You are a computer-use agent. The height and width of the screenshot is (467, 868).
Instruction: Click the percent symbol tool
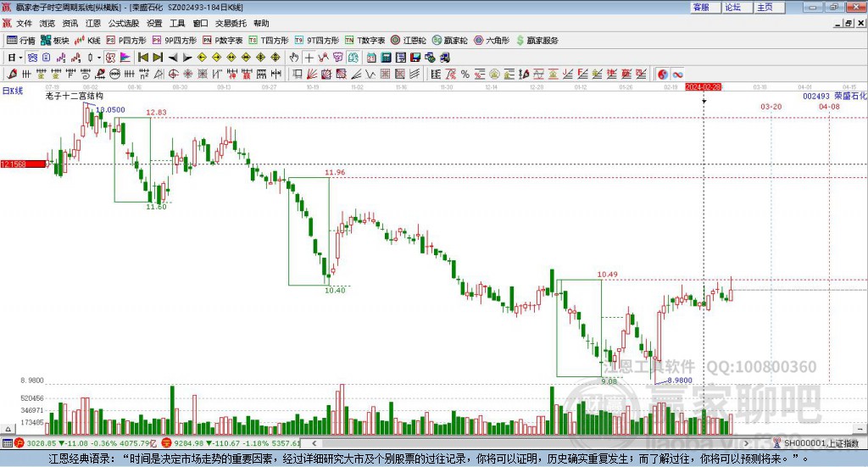[465, 74]
